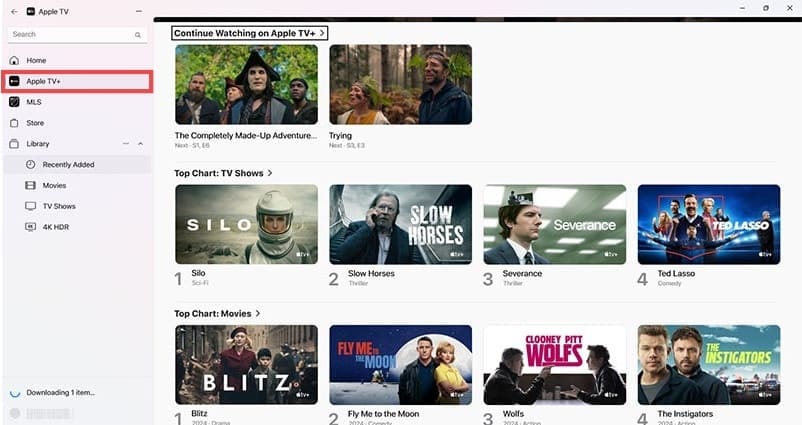Screen dimensions: 802x425
Task: Click the Movies film strip icon
Action: (31, 185)
